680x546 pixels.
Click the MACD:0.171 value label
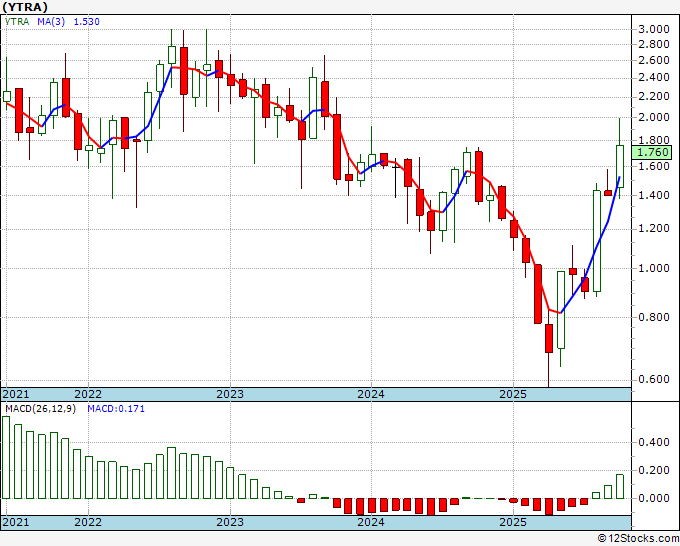tap(116, 409)
